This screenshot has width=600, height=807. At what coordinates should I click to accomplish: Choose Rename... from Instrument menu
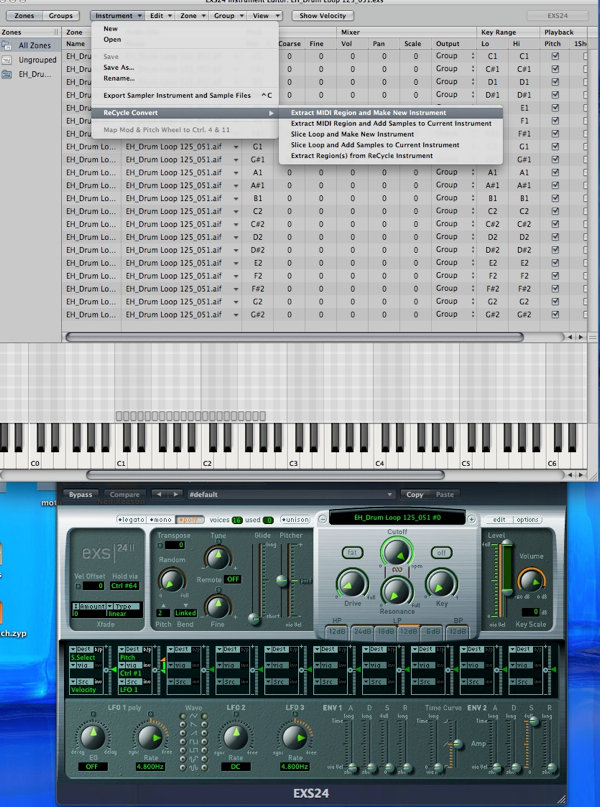(x=119, y=78)
